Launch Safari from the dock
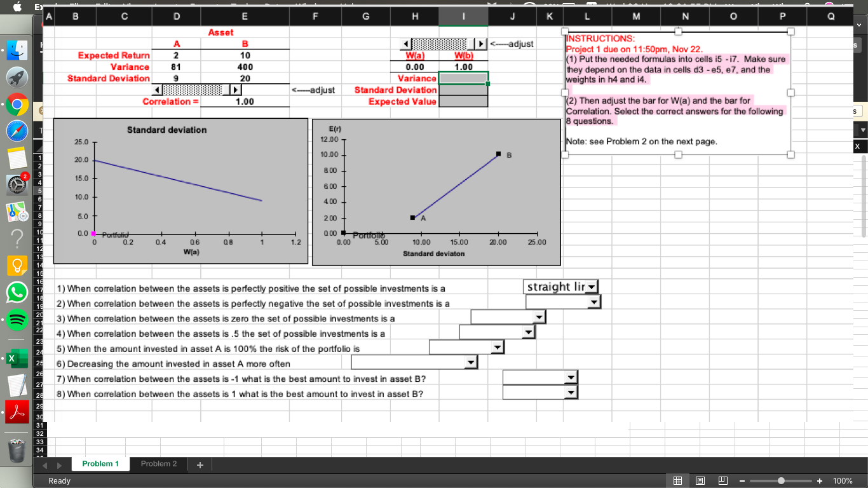Screen dimensions: 868x488 coord(18,132)
